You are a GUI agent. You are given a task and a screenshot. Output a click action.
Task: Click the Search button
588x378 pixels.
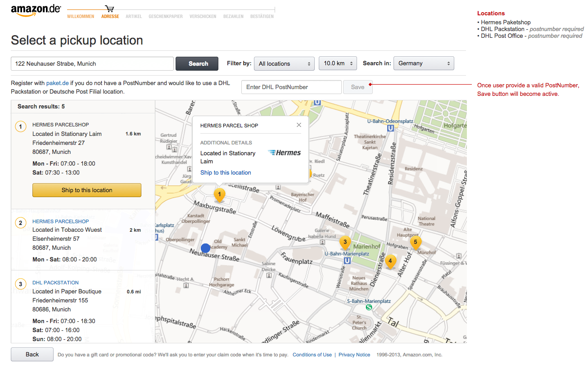[x=197, y=63]
